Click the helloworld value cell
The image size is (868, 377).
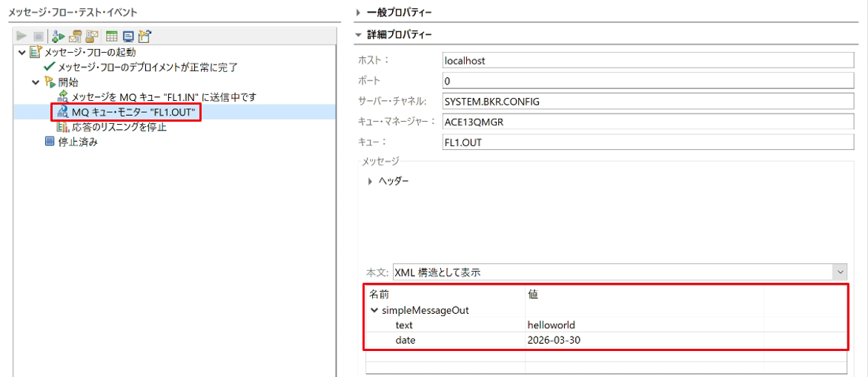pyautogui.click(x=644, y=324)
